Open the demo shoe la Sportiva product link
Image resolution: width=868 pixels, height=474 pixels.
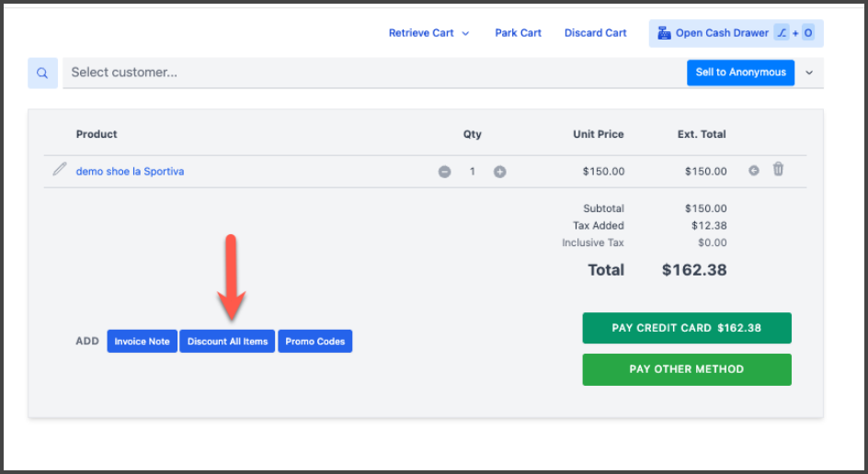[x=130, y=172]
